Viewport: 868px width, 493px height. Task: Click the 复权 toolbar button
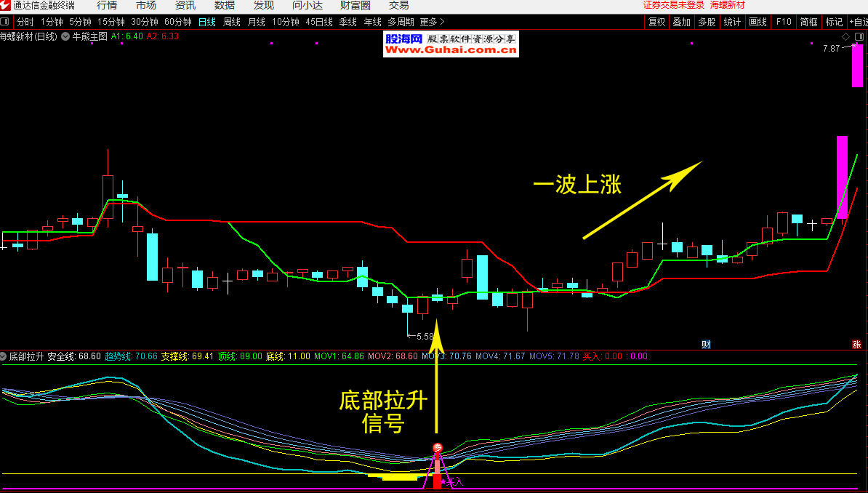click(x=657, y=22)
